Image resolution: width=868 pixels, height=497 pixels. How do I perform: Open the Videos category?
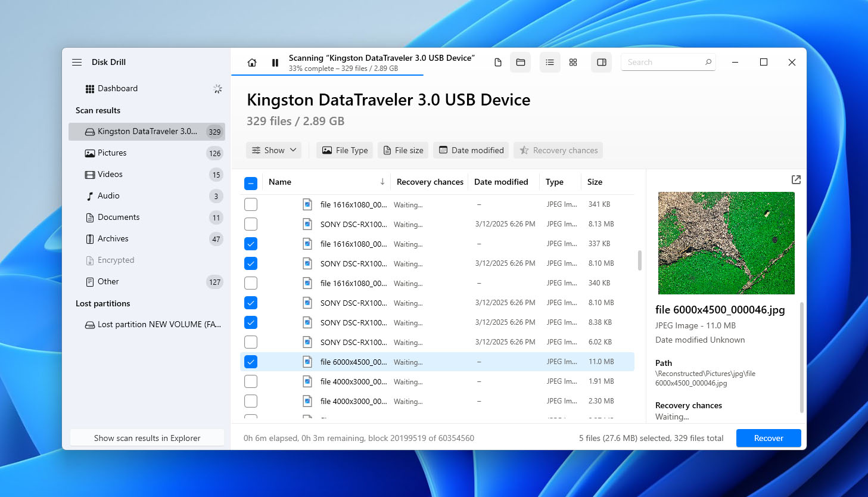[147, 175]
